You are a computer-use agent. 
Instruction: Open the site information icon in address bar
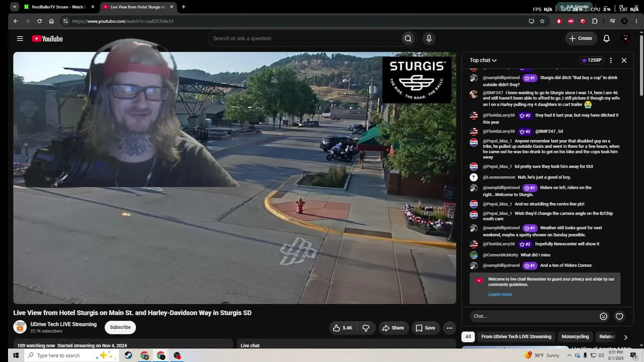pyautogui.click(x=65, y=21)
